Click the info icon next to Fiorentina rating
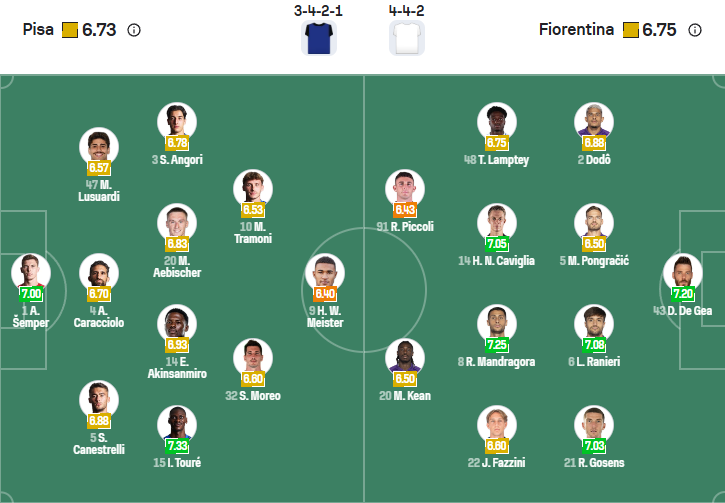The height and width of the screenshot is (503, 725). pyautogui.click(x=695, y=30)
